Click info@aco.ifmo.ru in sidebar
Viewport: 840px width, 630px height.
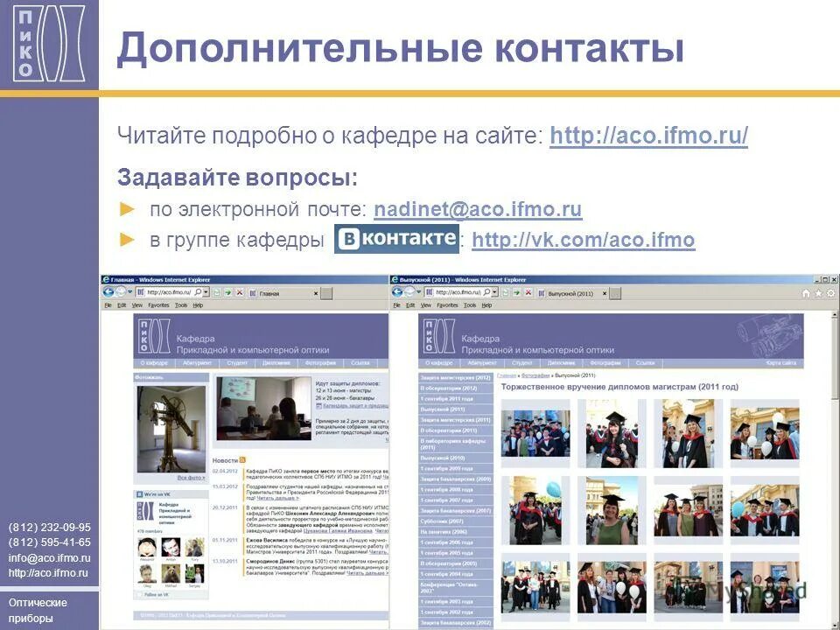(x=49, y=557)
